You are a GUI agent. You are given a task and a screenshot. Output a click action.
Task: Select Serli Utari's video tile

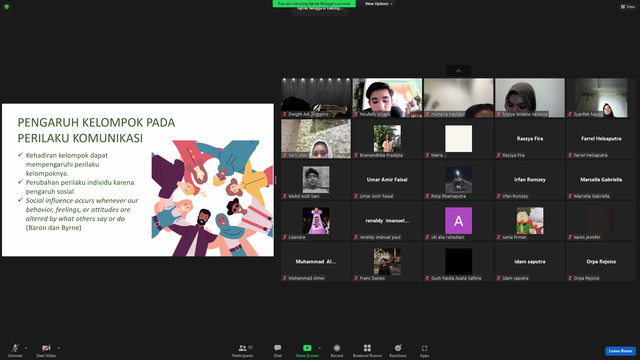click(x=316, y=139)
